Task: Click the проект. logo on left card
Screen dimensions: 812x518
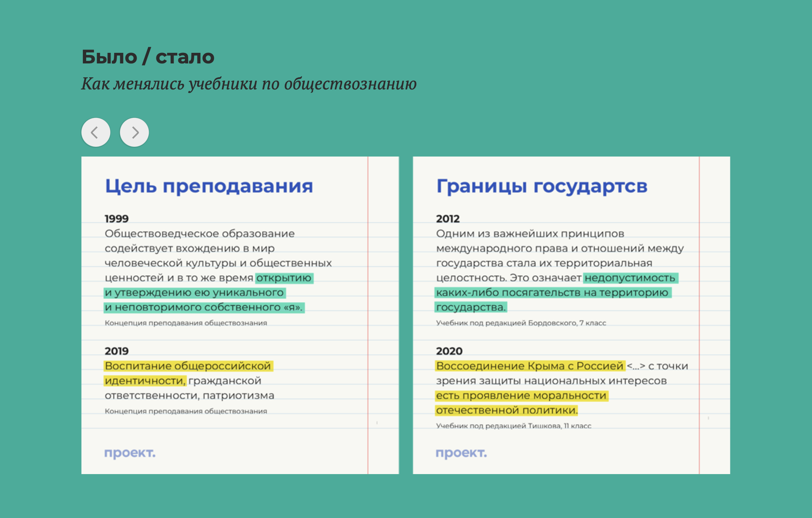Action: click(x=130, y=453)
